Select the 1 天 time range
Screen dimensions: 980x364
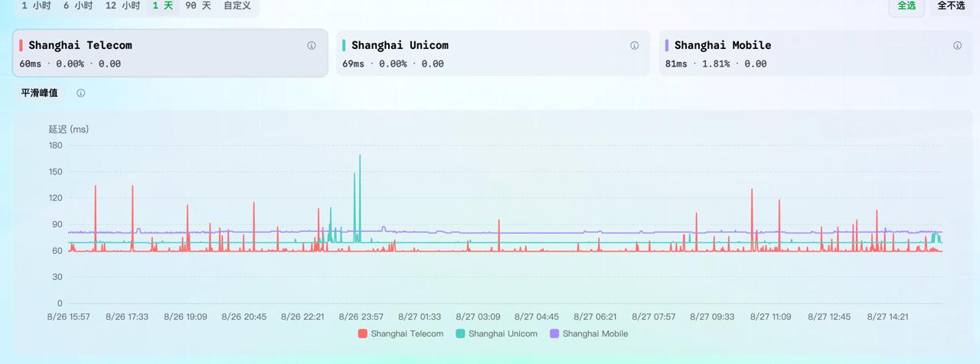point(162,5)
